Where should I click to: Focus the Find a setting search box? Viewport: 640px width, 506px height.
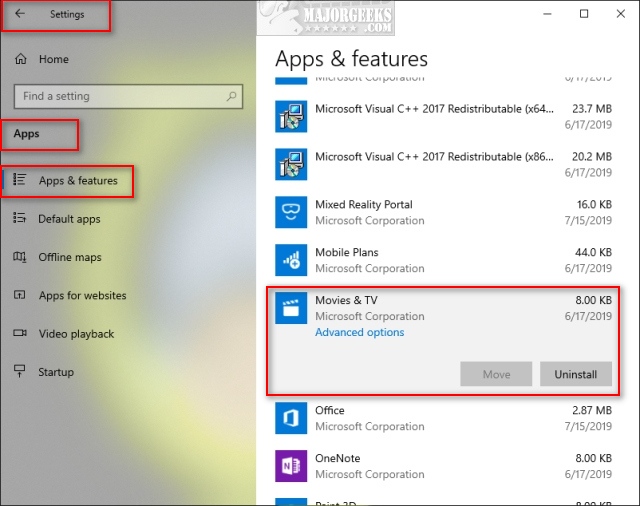tap(128, 96)
